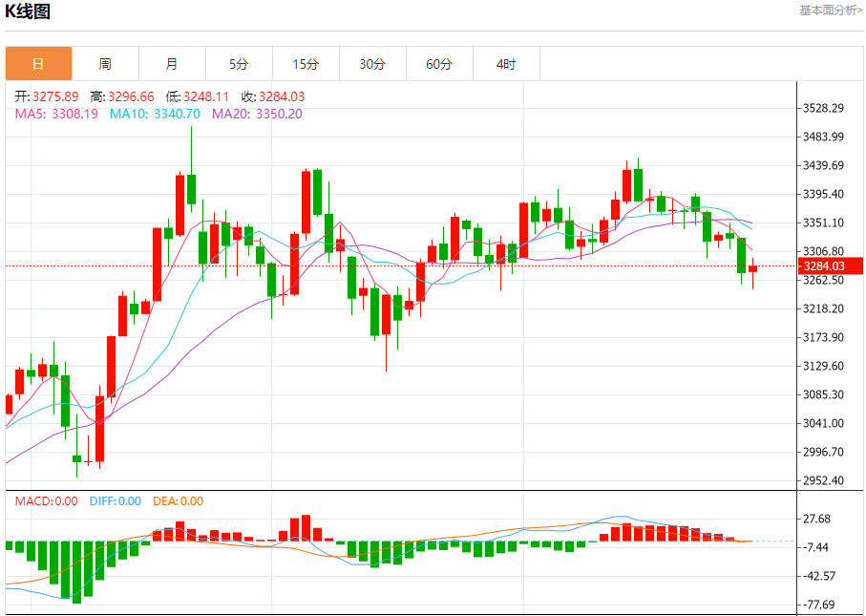Click the MA20 3350.20 legend label
Screen dimensions: 866x616
[x=257, y=114]
